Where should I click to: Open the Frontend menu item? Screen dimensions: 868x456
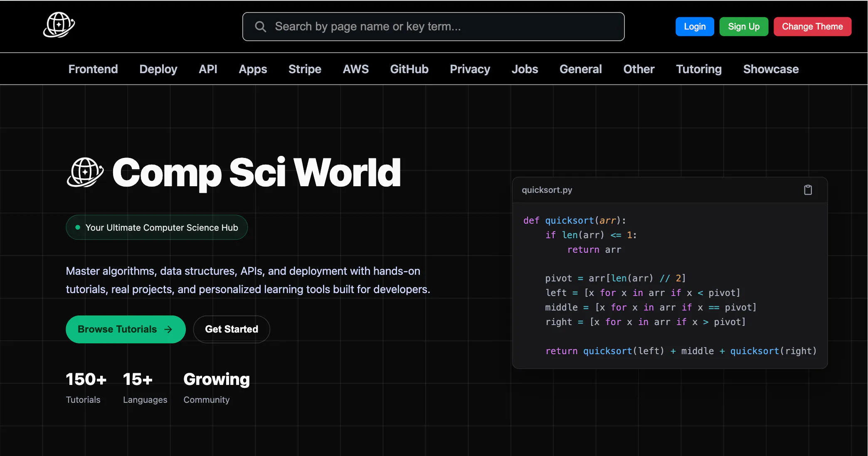(93, 69)
